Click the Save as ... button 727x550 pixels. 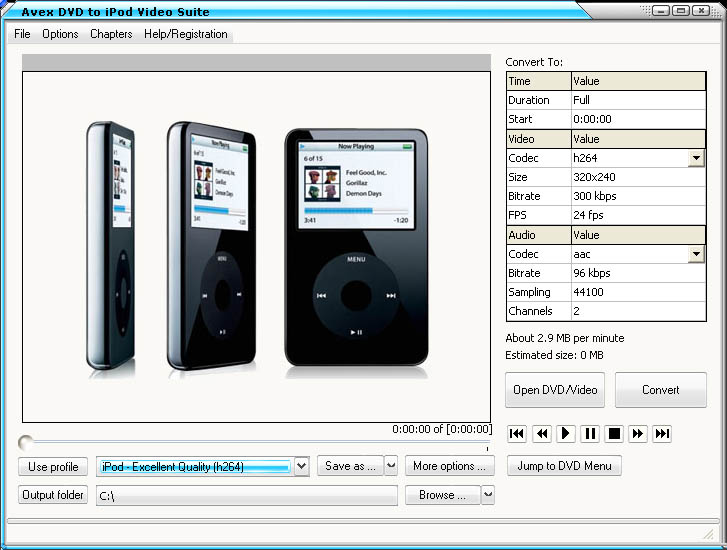pyautogui.click(x=351, y=466)
